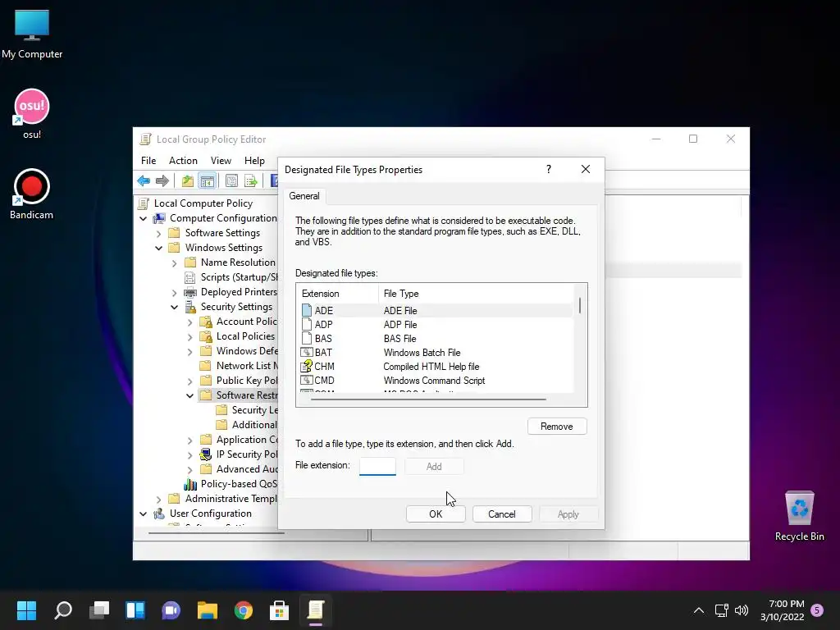This screenshot has width=840, height=630.
Task: Select the ADP extension row
Action: [435, 325]
